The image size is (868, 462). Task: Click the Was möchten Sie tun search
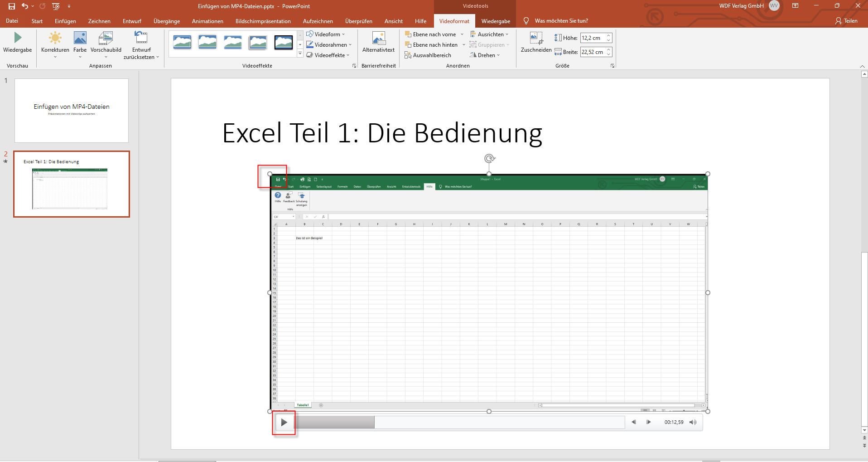pyautogui.click(x=556, y=21)
